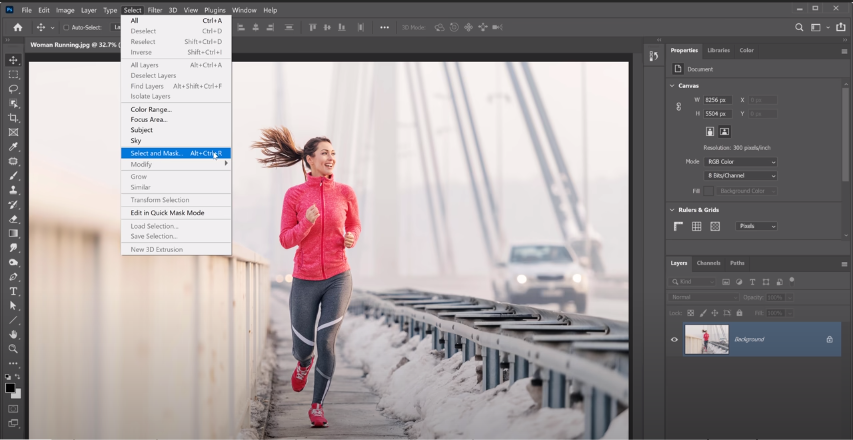The height and width of the screenshot is (440, 853).
Task: Hide the Background layer using eye icon
Action: (x=675, y=340)
